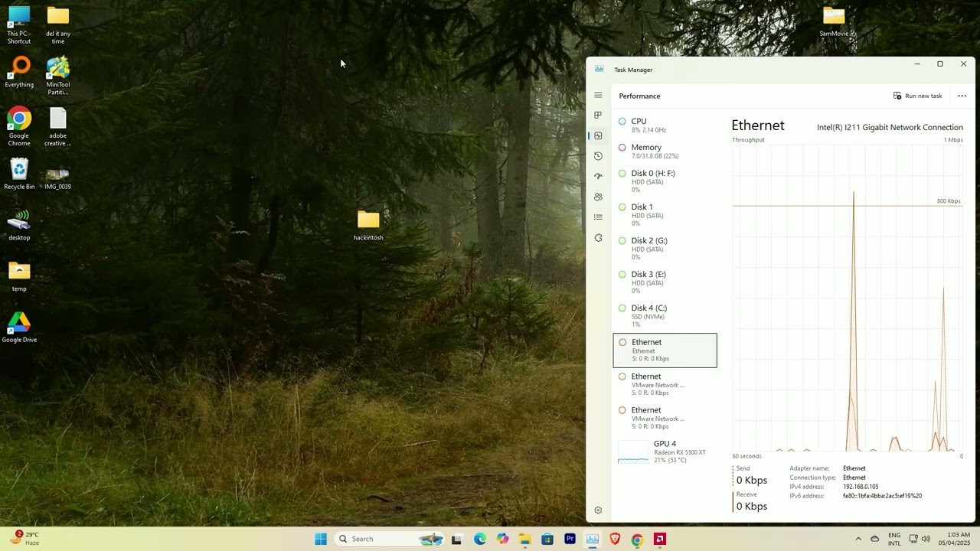The width and height of the screenshot is (980, 551).
Task: Select Disk 3 (E:) entry
Action: [665, 282]
